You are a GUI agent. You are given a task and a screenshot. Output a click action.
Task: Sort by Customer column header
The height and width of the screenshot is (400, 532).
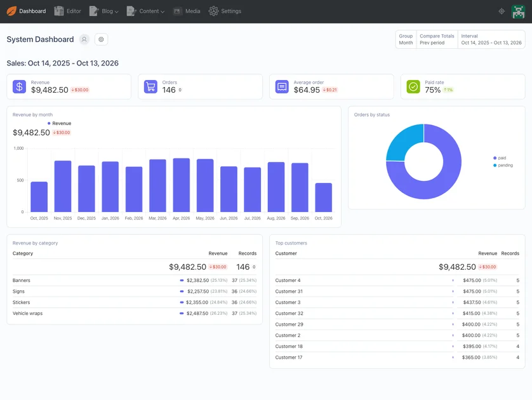point(286,253)
